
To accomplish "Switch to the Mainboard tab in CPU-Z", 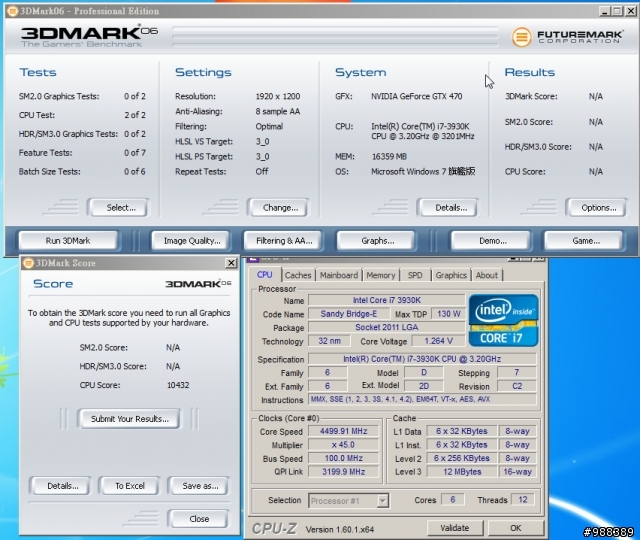I will [x=339, y=275].
